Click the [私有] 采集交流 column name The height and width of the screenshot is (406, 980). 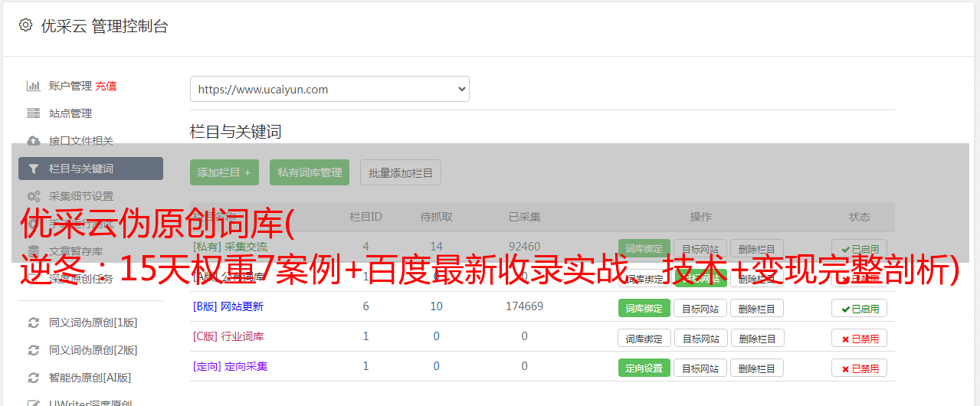231,247
